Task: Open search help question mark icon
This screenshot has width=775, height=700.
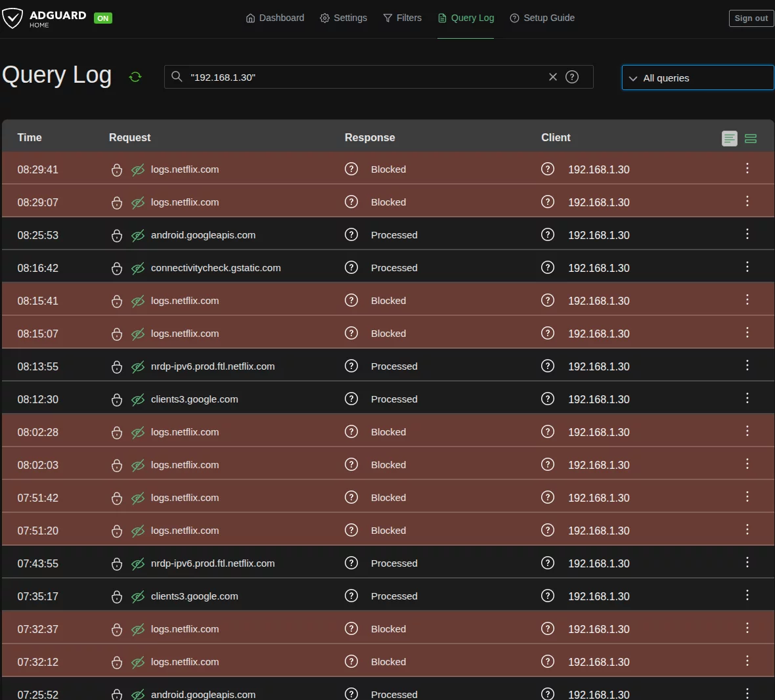Action: point(572,77)
